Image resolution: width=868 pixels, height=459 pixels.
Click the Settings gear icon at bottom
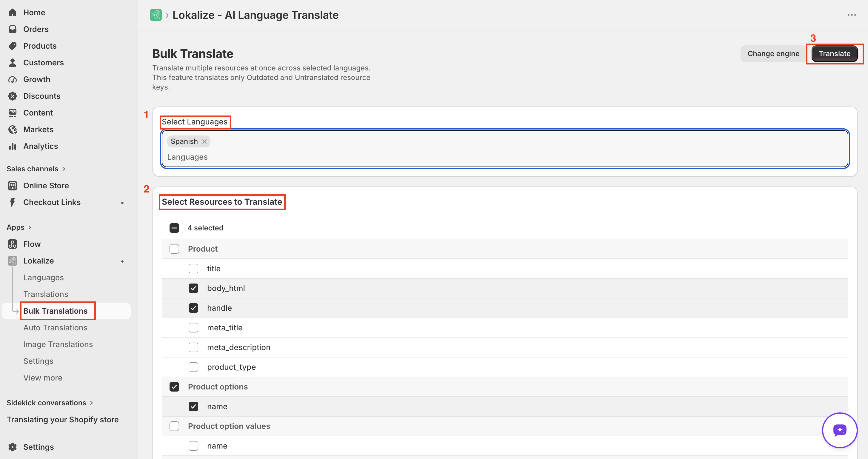[13, 447]
